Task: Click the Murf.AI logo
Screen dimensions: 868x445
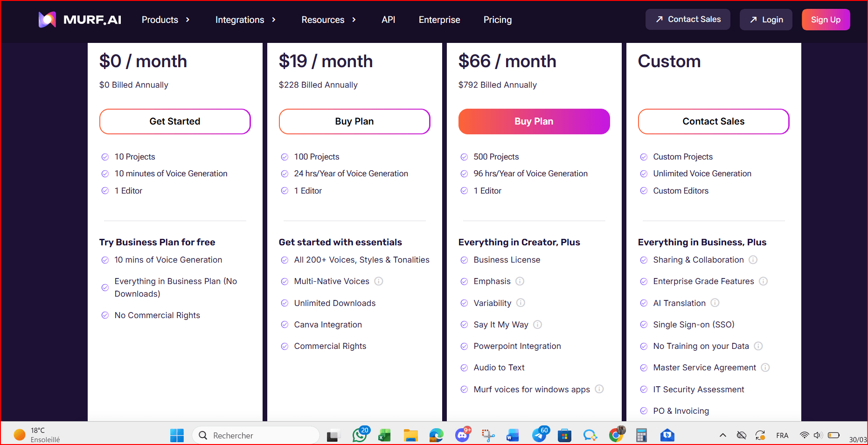Action: 80,20
